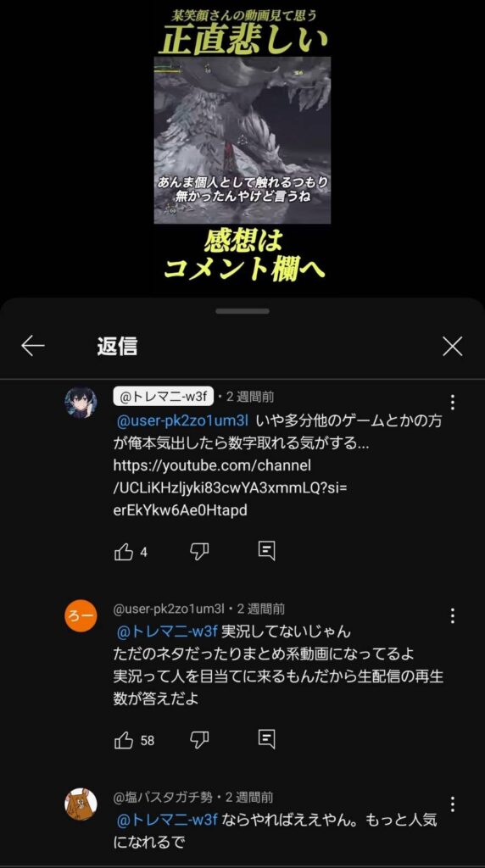Dislike the トレマニ-w3f comment
485x868 pixels.
click(199, 551)
